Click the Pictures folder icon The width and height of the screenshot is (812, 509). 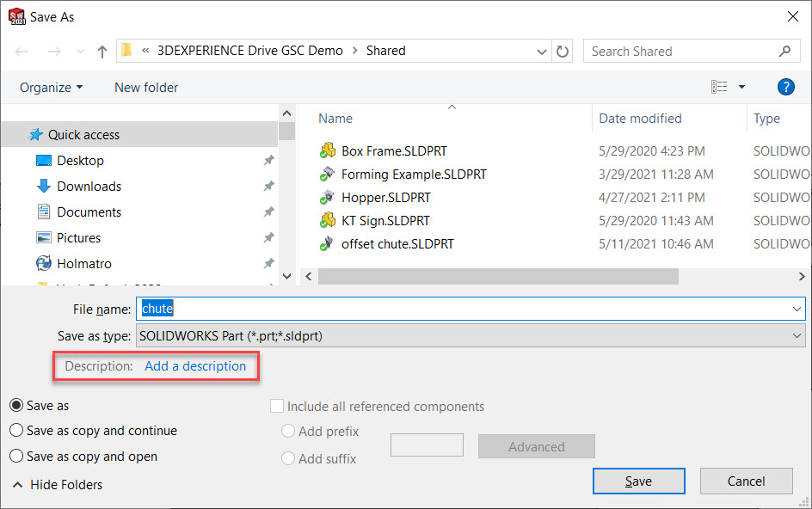pyautogui.click(x=44, y=237)
